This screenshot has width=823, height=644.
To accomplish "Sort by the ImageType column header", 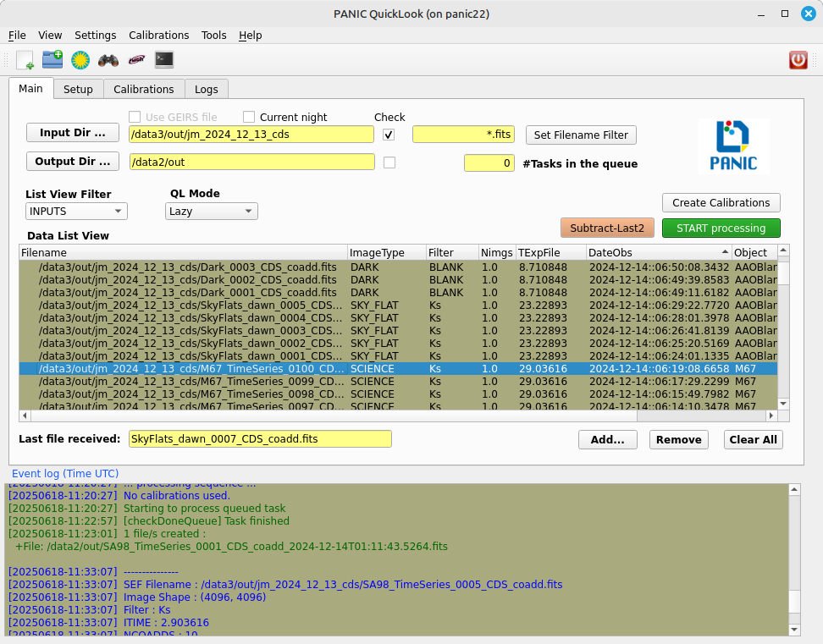I will pyautogui.click(x=387, y=253).
